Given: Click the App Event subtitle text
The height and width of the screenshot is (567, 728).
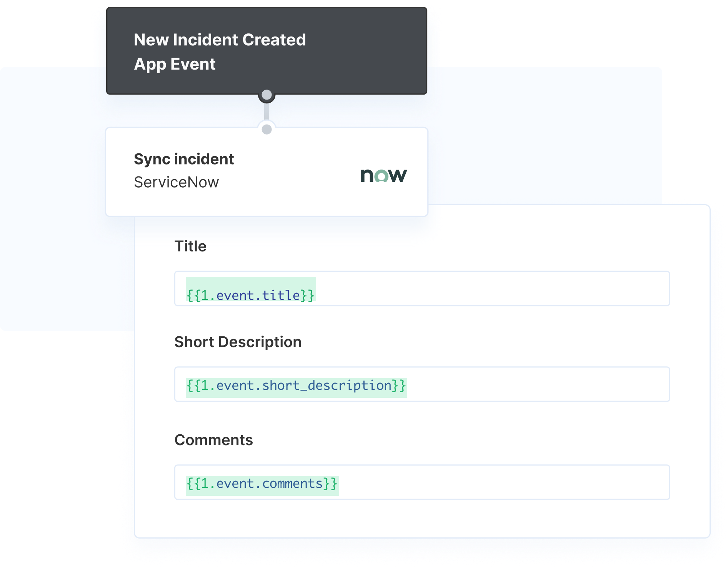Looking at the screenshot, I should click(174, 64).
